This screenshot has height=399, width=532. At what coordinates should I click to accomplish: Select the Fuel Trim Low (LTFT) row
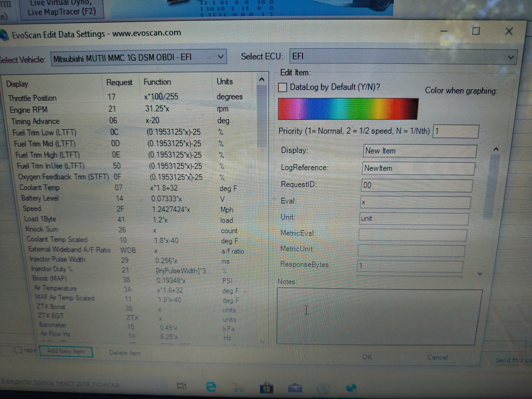point(132,132)
